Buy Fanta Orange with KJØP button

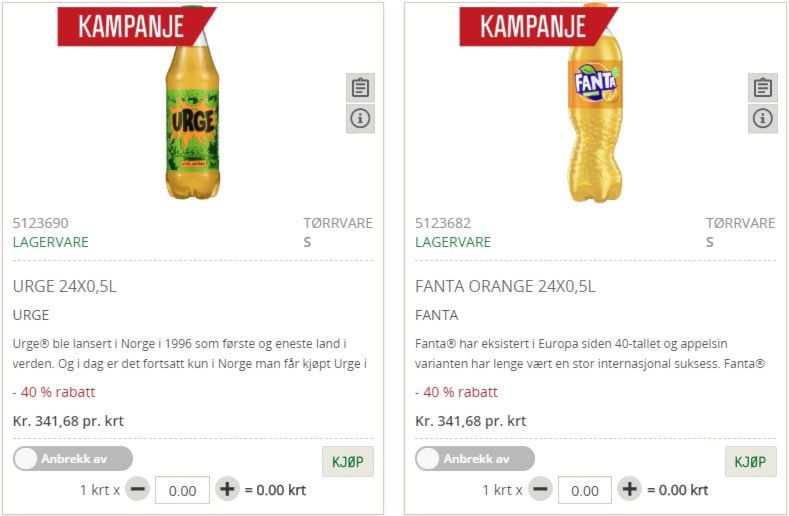pyautogui.click(x=750, y=462)
